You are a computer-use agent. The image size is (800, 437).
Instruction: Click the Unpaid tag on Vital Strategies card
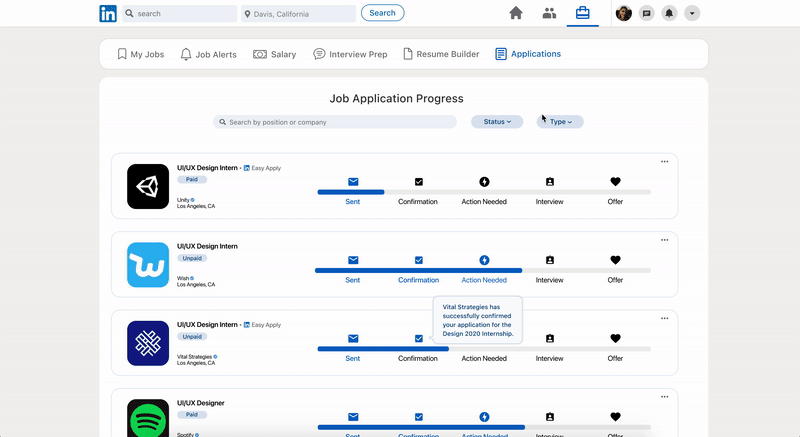(192, 337)
